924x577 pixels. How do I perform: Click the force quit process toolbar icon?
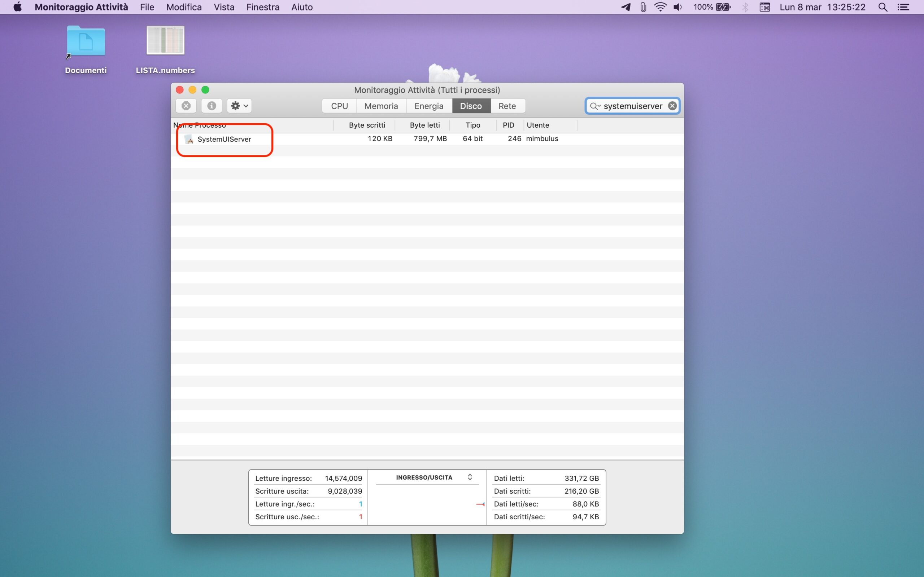186,106
